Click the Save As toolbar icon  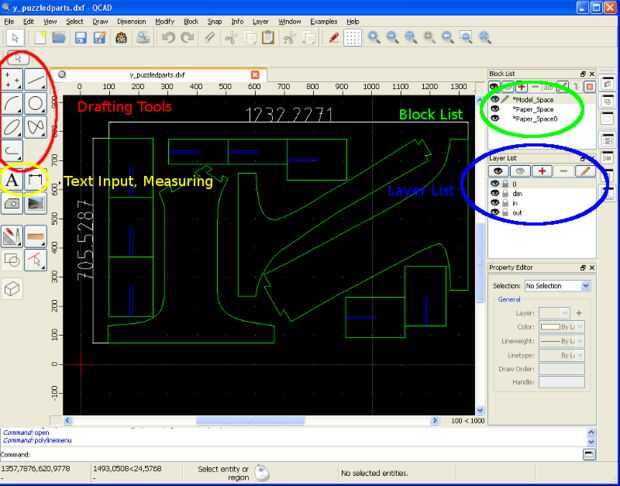coord(100,38)
